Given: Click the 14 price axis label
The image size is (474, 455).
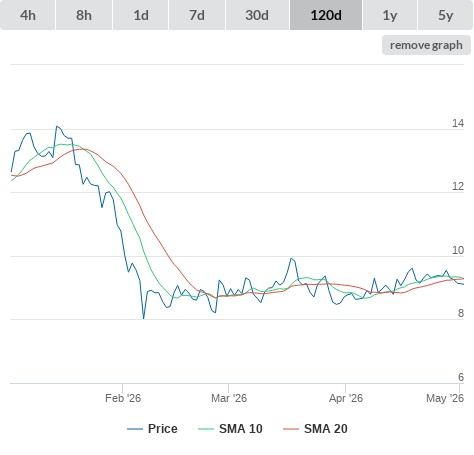Looking at the screenshot, I should (458, 123).
